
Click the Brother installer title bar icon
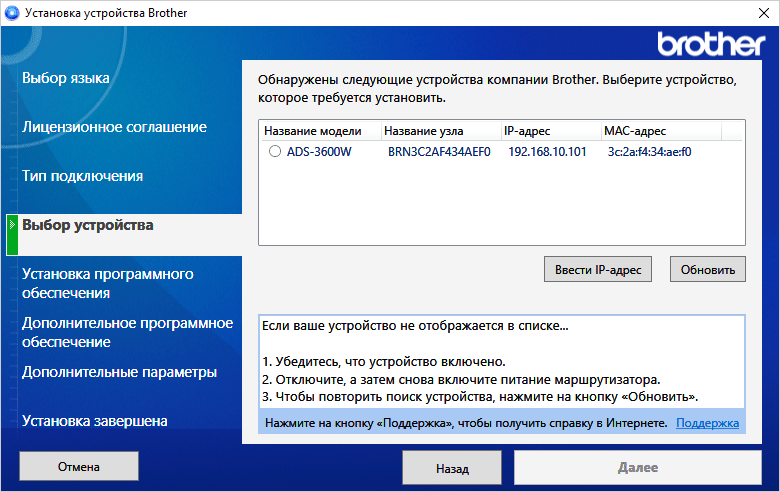pos(11,13)
